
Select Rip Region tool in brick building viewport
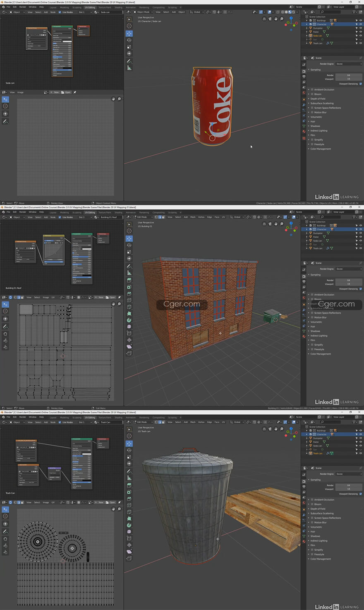click(x=129, y=353)
